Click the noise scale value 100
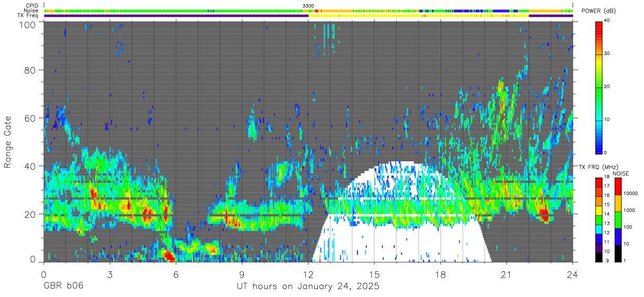This screenshot has width=644, height=297. 627,227
